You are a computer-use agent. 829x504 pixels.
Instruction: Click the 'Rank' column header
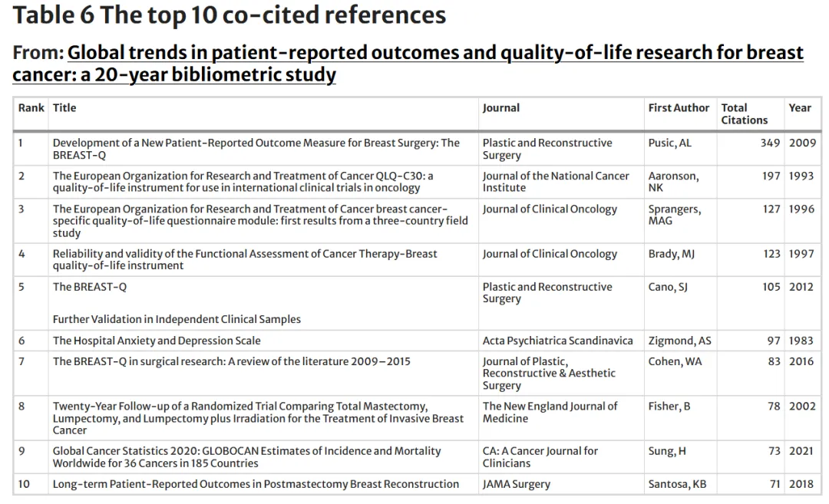(31, 107)
